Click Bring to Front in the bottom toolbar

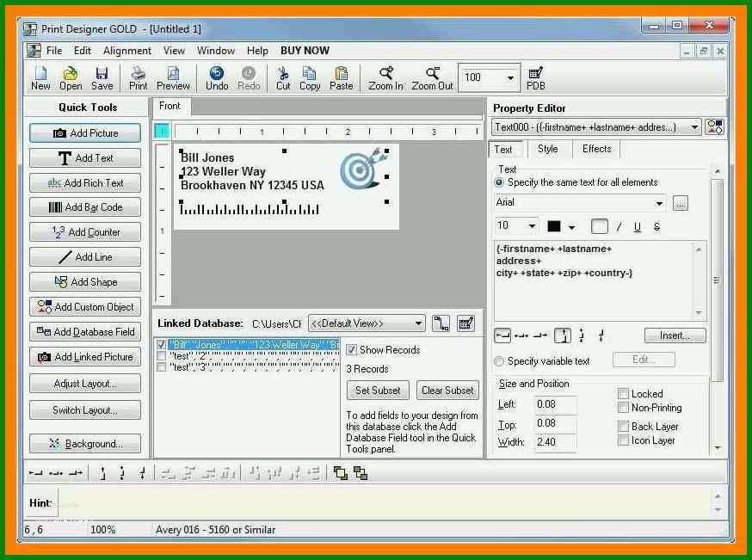click(x=341, y=473)
